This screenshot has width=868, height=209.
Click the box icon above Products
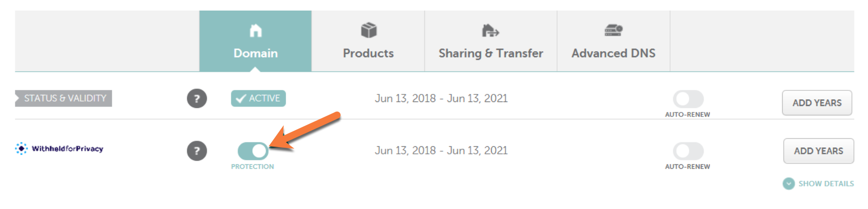pos(369,31)
